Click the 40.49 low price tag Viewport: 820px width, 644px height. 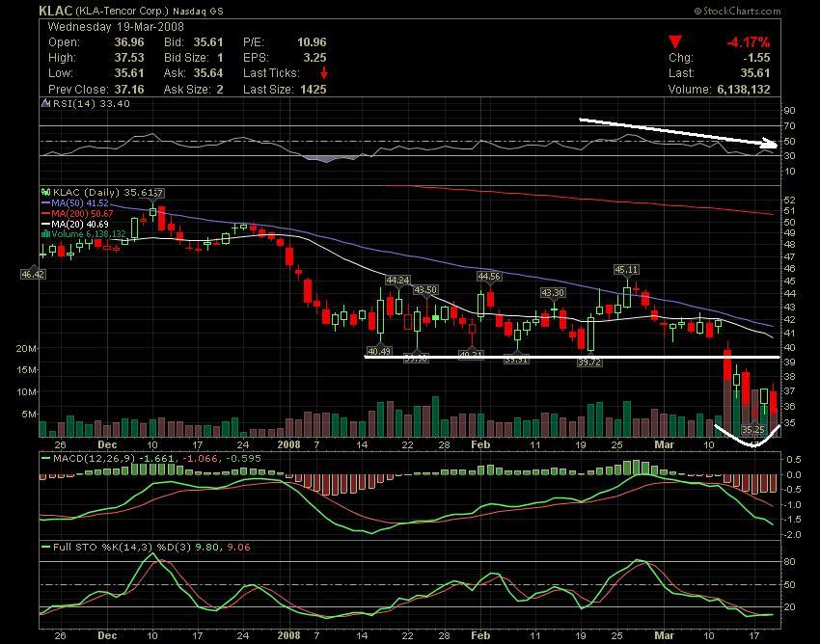(379, 351)
